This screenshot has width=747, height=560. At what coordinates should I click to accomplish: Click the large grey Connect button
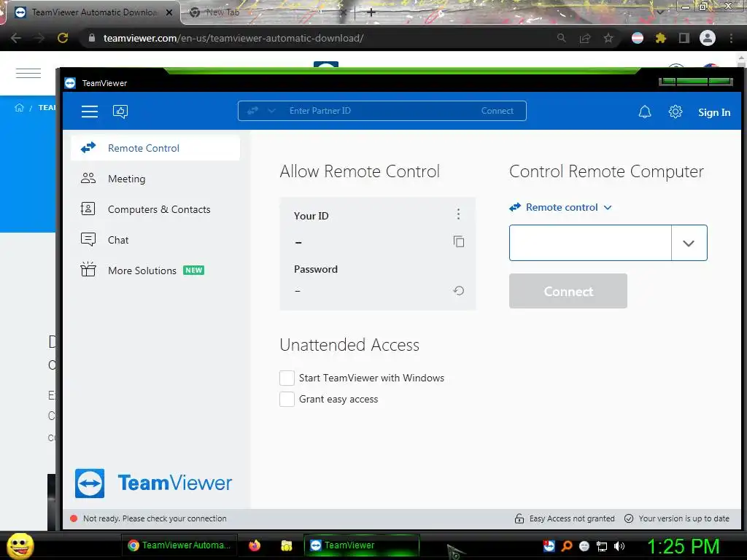pos(568,291)
